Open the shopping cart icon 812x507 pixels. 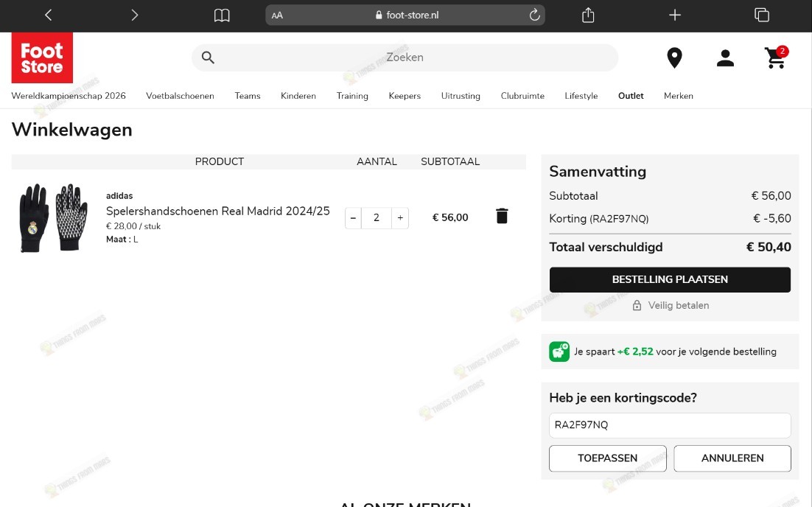[776, 57]
